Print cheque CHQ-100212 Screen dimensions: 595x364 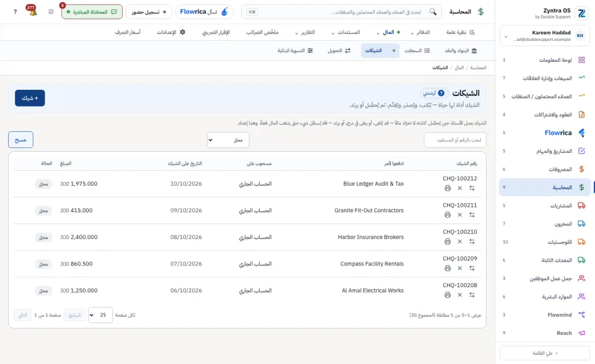(x=447, y=188)
